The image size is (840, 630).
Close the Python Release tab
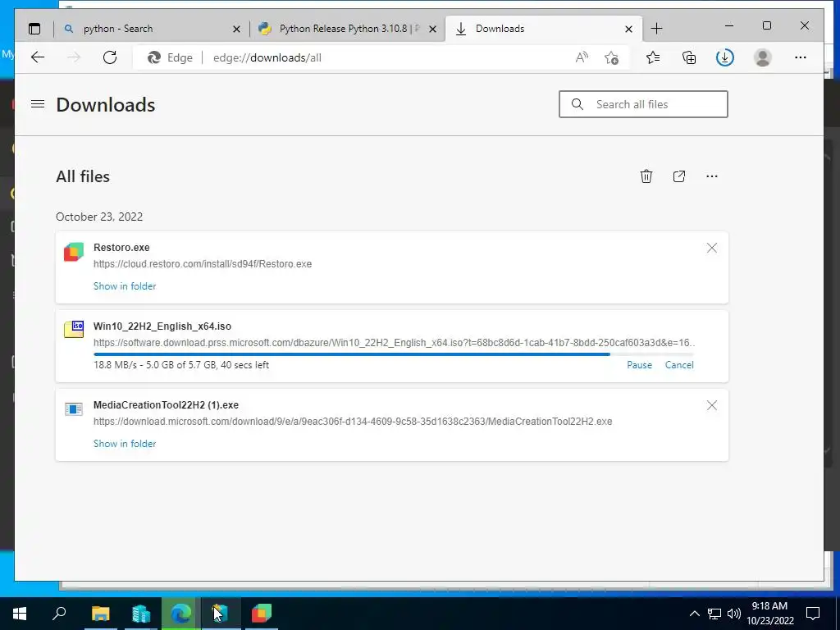click(x=433, y=29)
